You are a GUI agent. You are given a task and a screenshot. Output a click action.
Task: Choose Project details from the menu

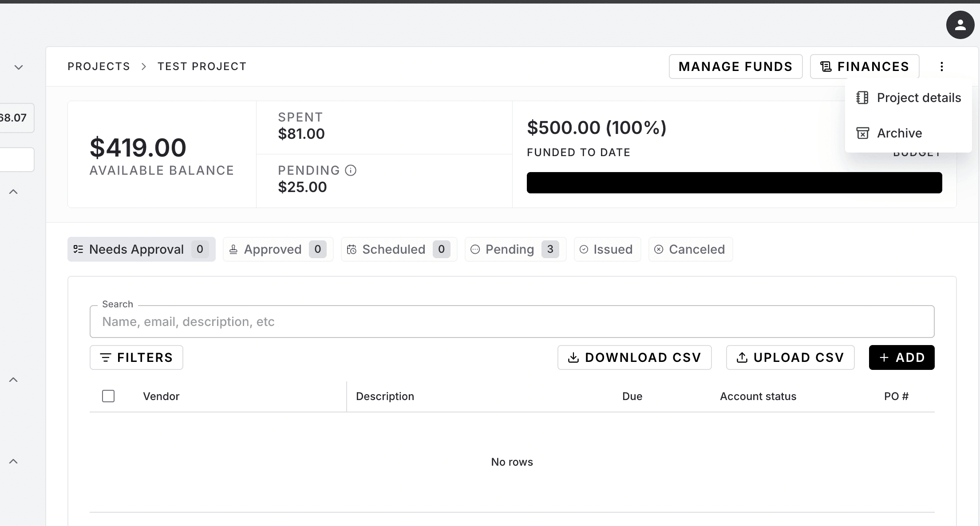(909, 98)
